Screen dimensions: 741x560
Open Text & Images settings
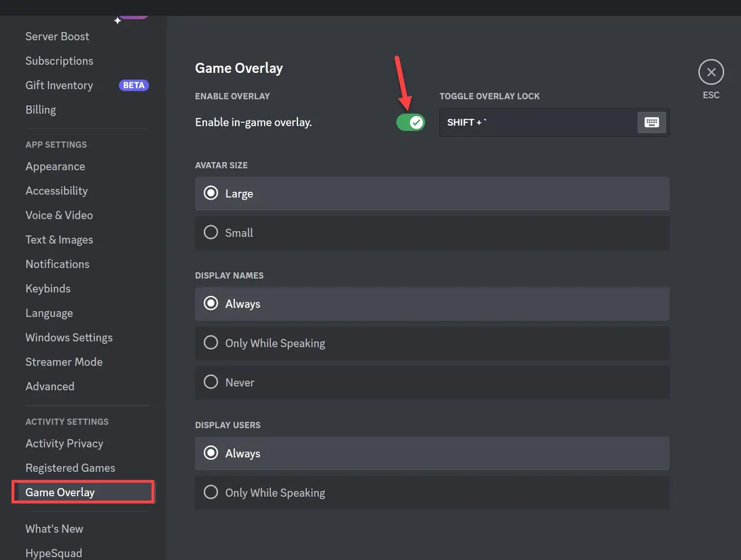[x=59, y=240]
